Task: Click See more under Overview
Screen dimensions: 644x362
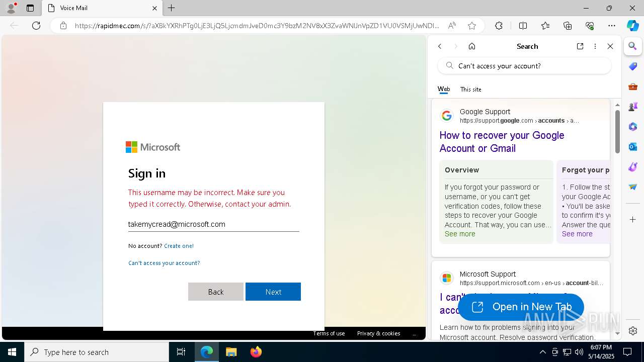Action: click(460, 234)
